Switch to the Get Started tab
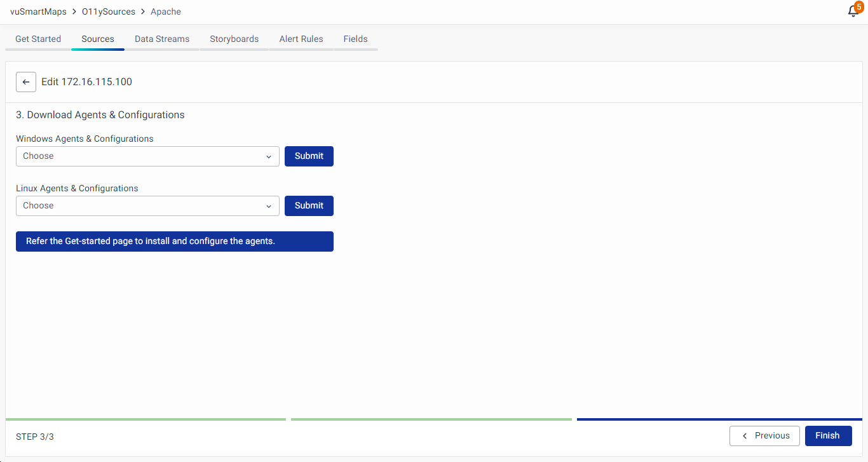 pos(38,39)
